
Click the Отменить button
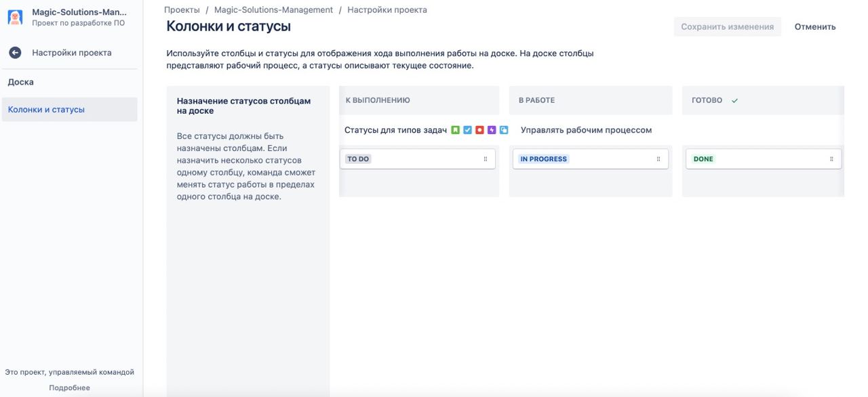click(815, 27)
